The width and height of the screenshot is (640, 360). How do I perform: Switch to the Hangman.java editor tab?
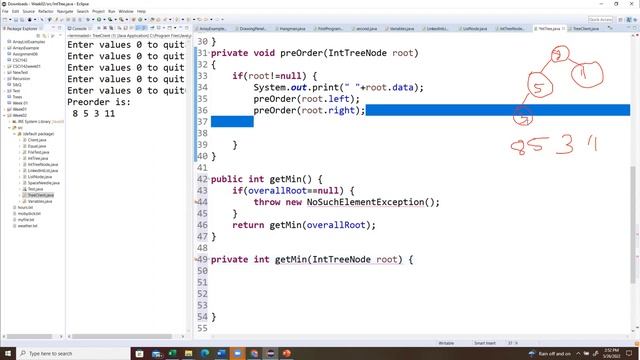292,29
